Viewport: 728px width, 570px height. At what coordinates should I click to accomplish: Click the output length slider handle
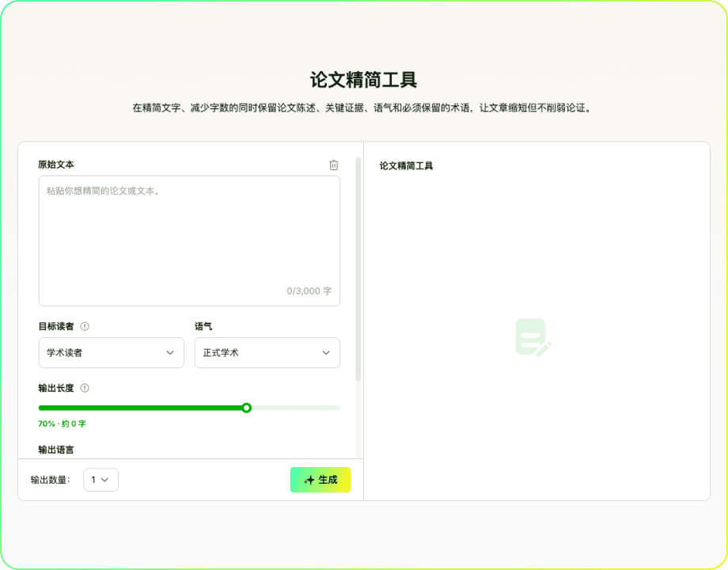coord(247,408)
